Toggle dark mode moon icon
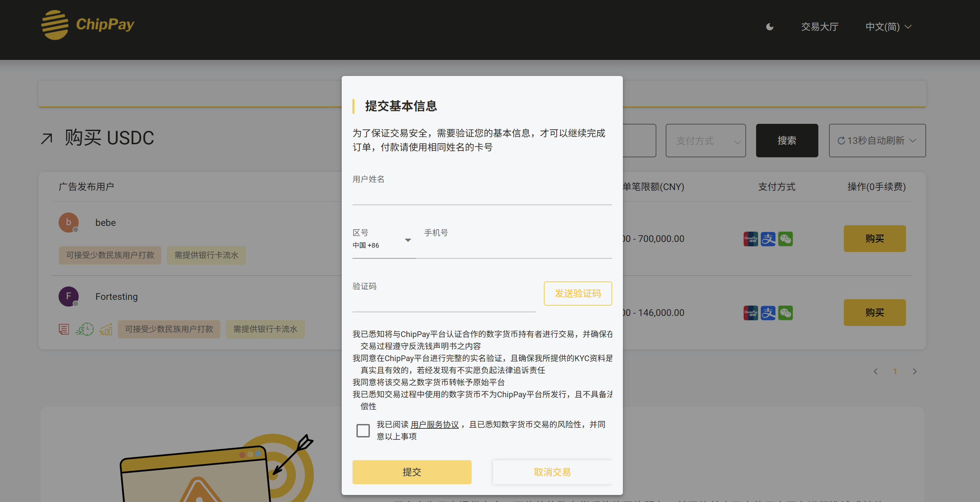Viewport: 980px width, 502px height. click(x=769, y=27)
